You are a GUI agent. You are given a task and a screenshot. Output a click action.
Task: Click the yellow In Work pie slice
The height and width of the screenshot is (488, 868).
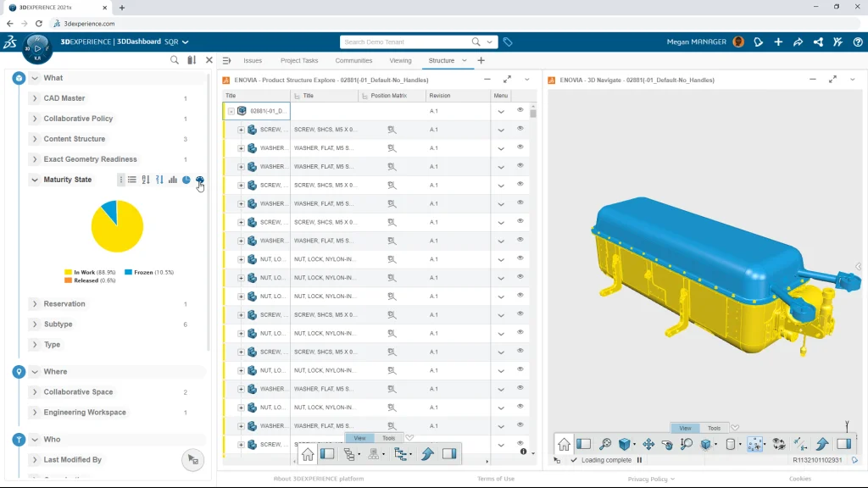[113, 231]
